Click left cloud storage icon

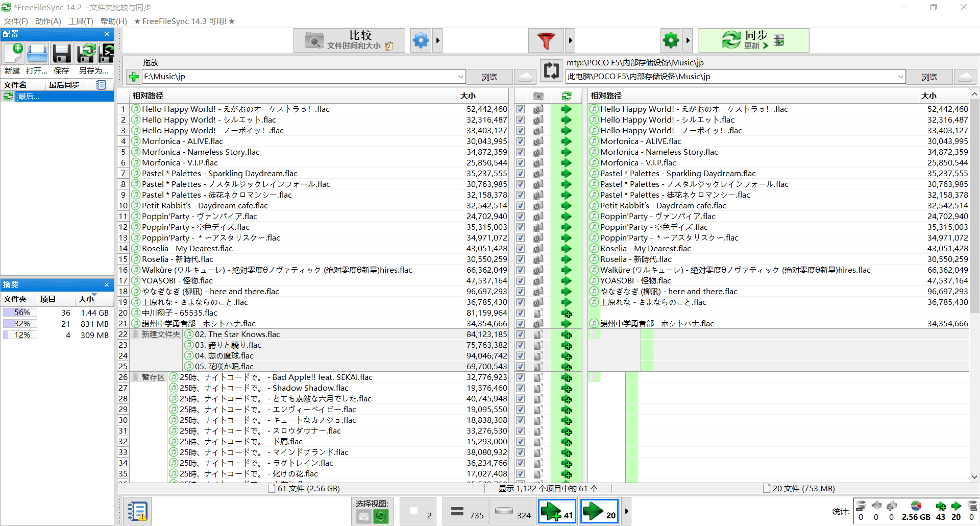click(x=525, y=77)
